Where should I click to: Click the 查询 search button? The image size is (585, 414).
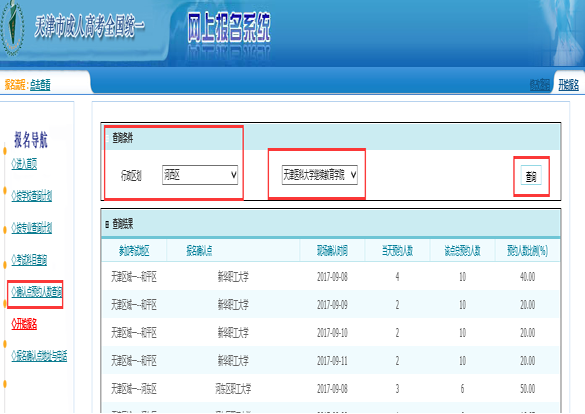[531, 176]
